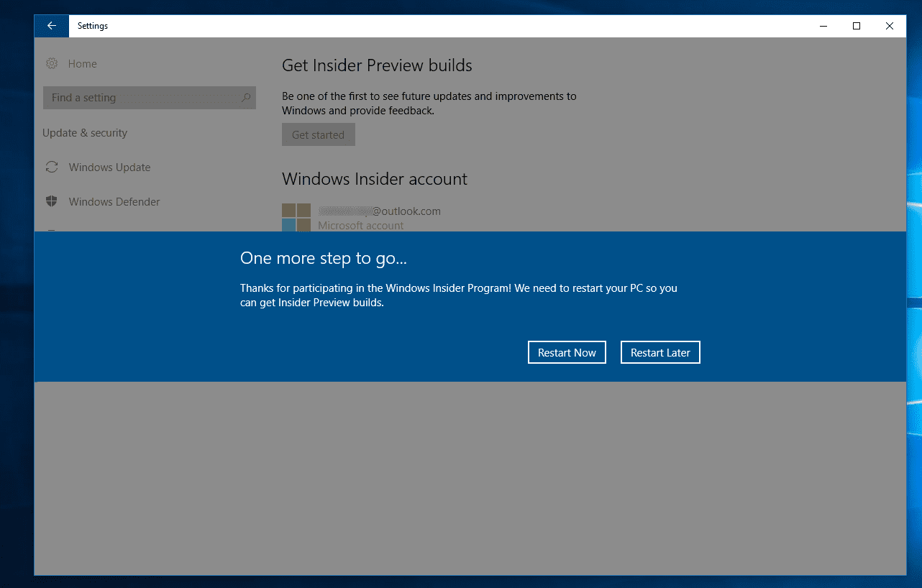Open Windows Update from the sidebar
The image size is (922, 588).
(109, 167)
